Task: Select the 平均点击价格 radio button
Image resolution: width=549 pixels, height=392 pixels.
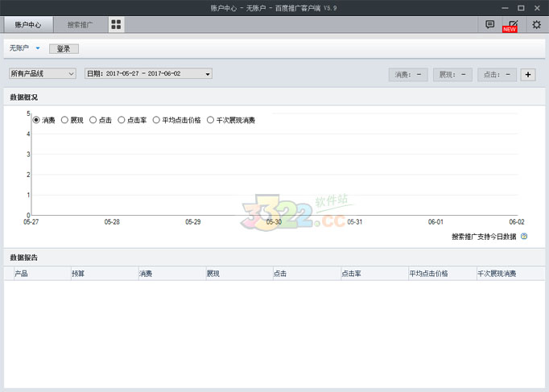Action: tap(156, 120)
